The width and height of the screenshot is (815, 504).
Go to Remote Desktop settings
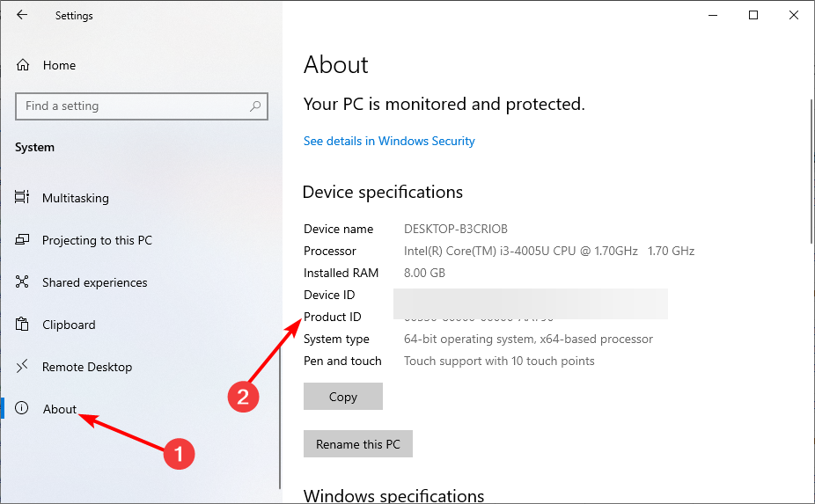point(87,367)
